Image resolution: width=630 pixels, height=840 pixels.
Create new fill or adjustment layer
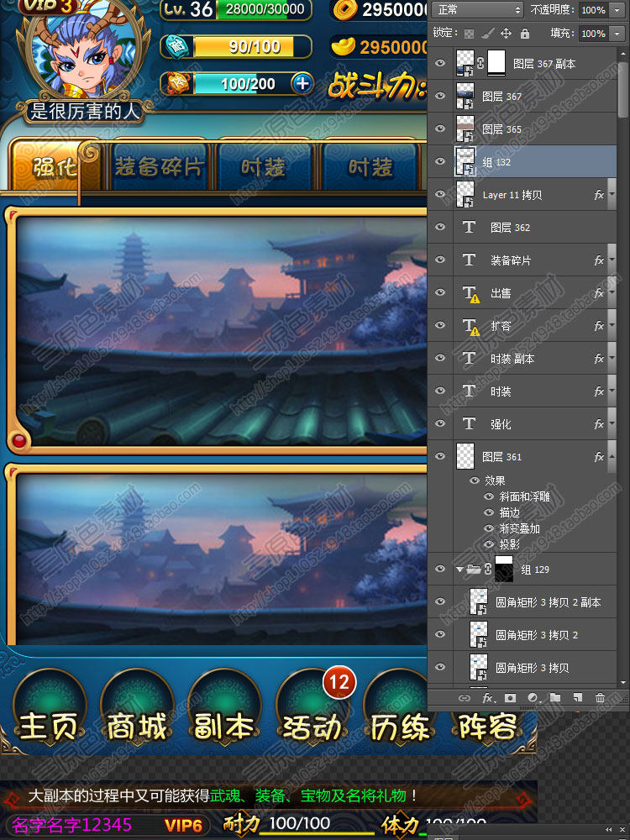(533, 697)
